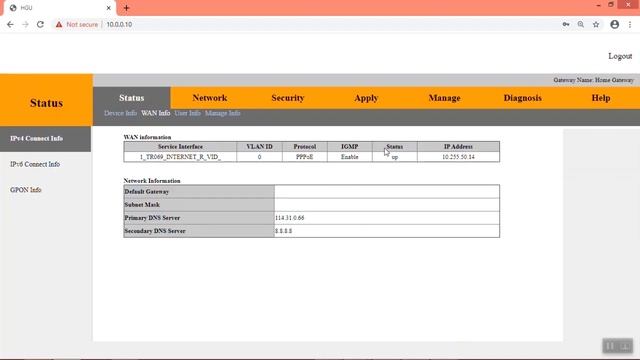Viewport: 640px width, 360px height.
Task: Open a new tab with plus button
Action: pos(127,8)
